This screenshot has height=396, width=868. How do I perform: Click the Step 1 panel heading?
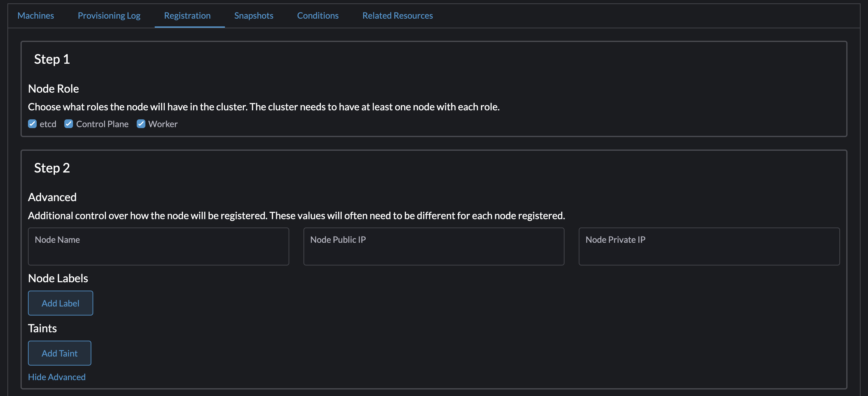pyautogui.click(x=52, y=59)
